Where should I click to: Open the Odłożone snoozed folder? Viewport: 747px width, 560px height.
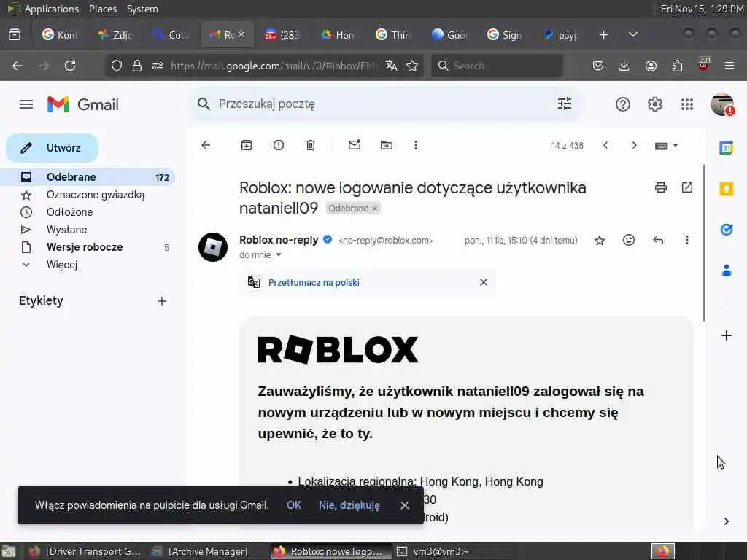[69, 212]
